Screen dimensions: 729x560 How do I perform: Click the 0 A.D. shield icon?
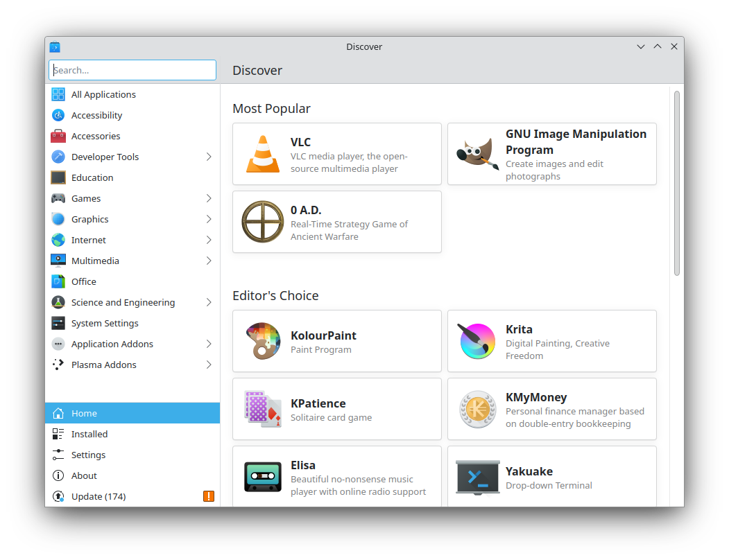tap(262, 222)
